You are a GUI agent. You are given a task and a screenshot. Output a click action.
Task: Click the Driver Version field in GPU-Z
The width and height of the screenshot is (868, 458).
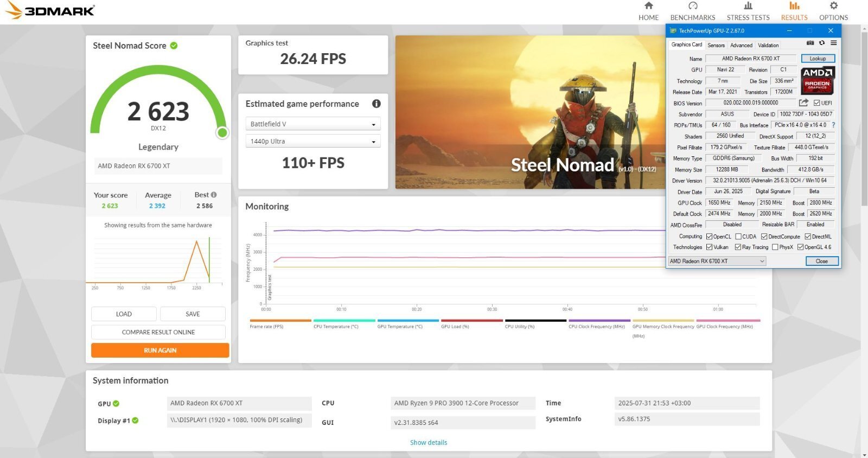point(770,180)
